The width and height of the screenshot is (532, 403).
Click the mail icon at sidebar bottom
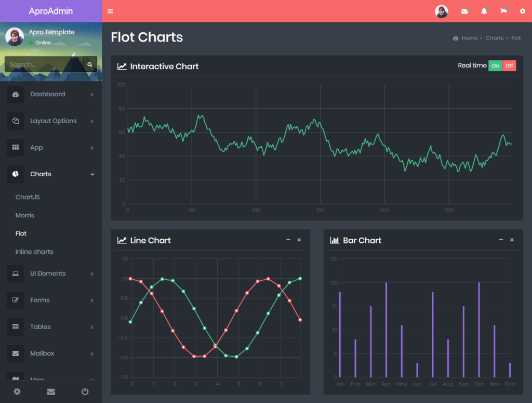51,392
